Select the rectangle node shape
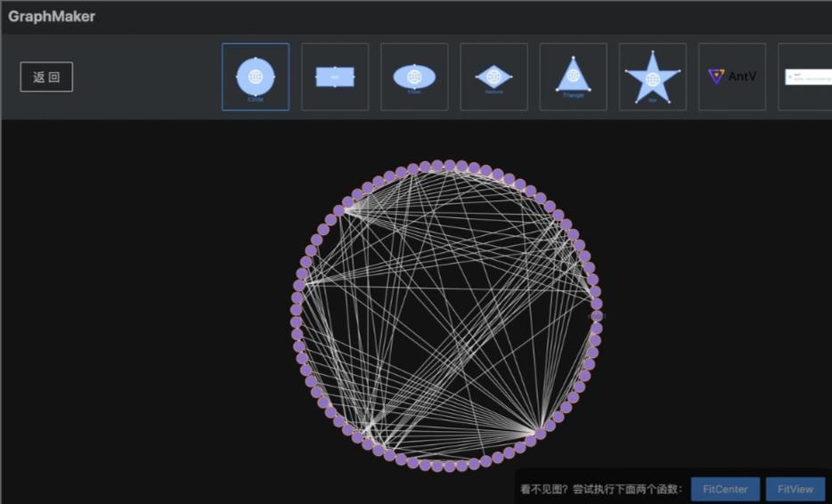 (x=335, y=77)
